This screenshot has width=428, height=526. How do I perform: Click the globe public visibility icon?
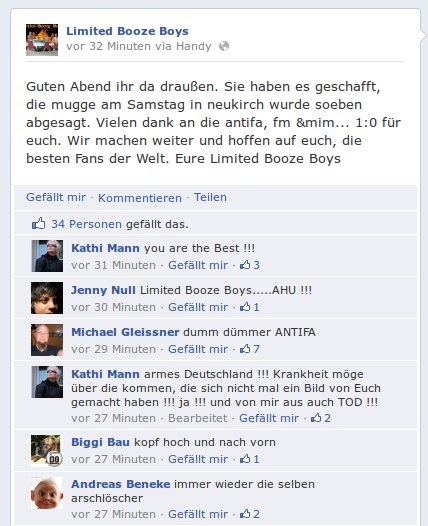[224, 46]
